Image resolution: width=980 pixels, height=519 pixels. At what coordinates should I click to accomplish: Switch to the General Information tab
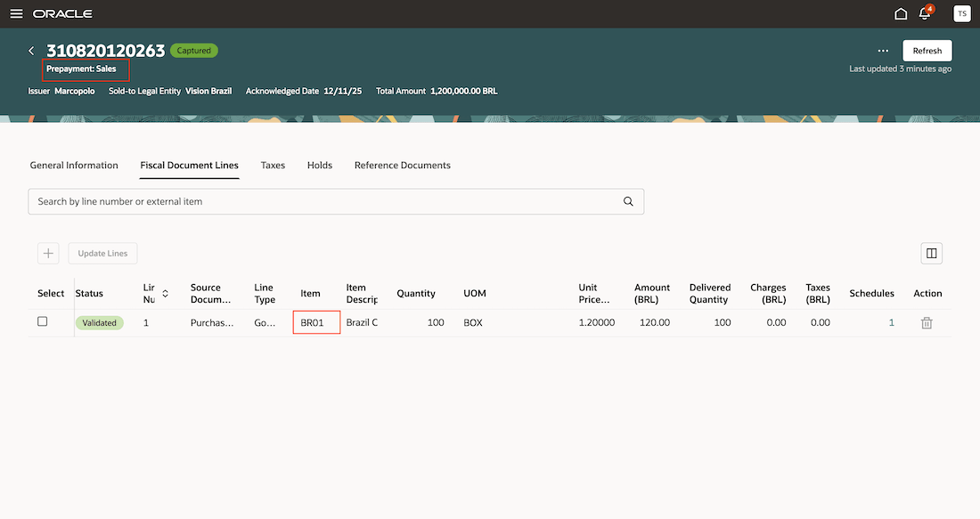[74, 165]
